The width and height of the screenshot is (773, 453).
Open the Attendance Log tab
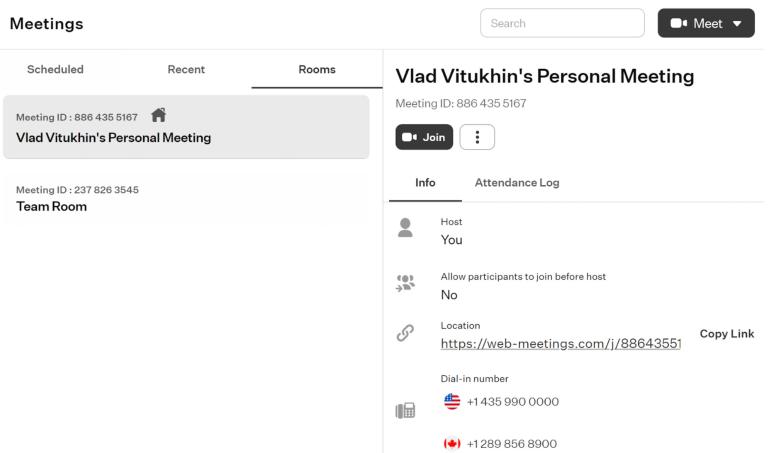pos(517,183)
